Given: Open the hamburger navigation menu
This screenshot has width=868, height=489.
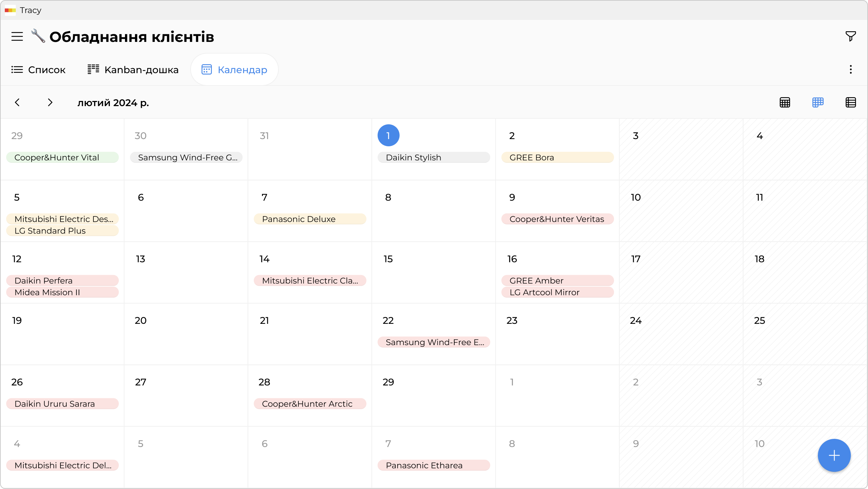Looking at the screenshot, I should 17,36.
